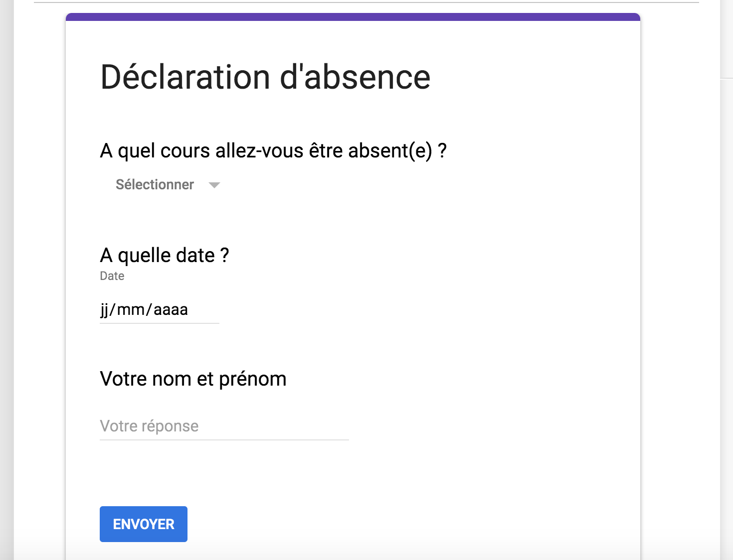Focus the Votre réponse text field
733x560 pixels.
click(x=224, y=426)
